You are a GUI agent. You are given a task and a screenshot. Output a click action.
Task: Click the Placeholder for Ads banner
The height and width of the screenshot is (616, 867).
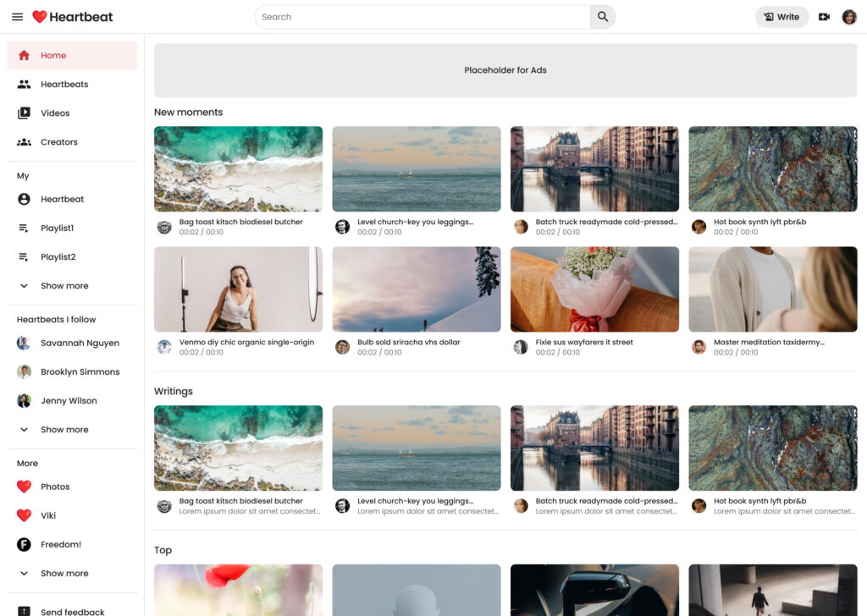tap(505, 70)
